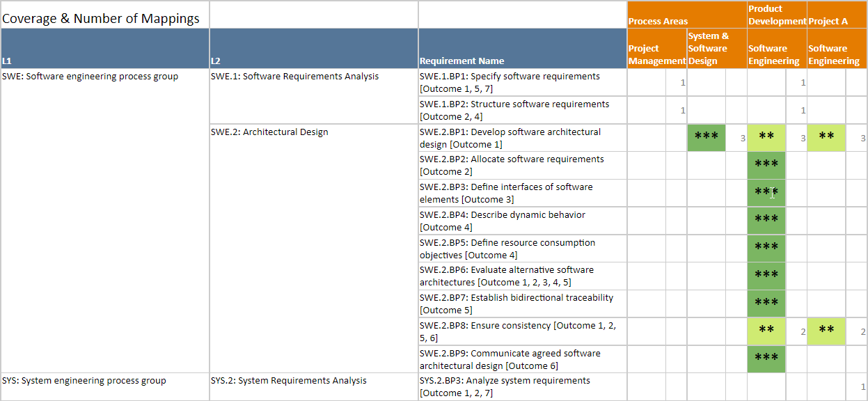The image size is (868, 401).
Task: Click the Coverage & Number of Mappings title
Action: point(101,19)
